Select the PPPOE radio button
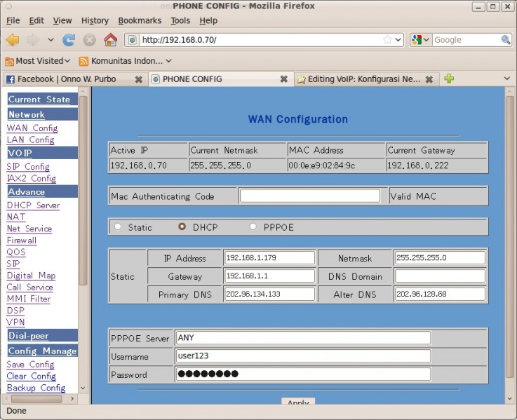Viewport: 517px width, 420px height. click(x=253, y=227)
